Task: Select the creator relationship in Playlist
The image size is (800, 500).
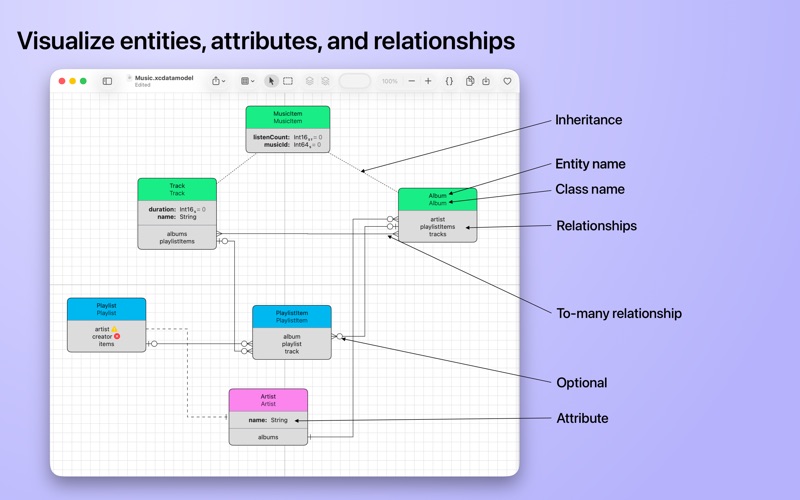Action: tap(102, 337)
